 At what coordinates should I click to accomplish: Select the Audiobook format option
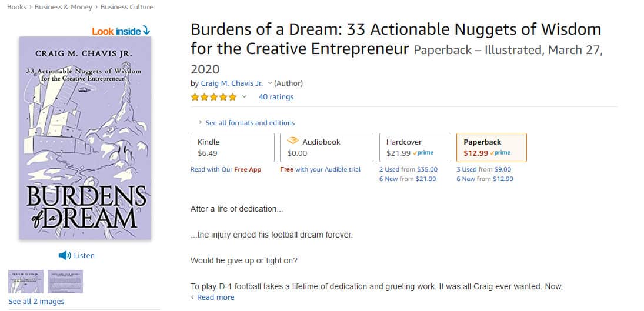coord(326,148)
